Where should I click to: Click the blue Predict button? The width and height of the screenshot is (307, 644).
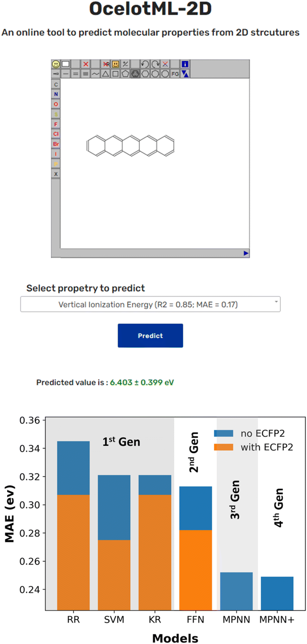coord(150,336)
